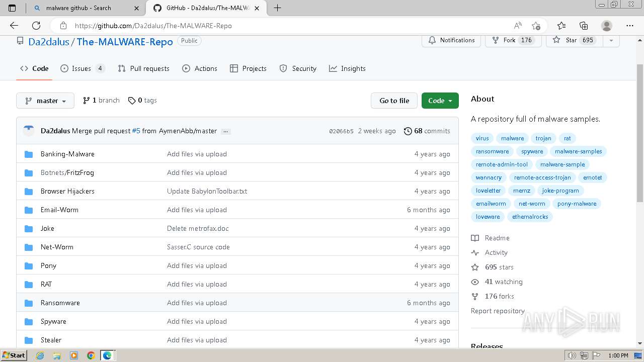
Task: Open the Insights tab
Action: 347,68
